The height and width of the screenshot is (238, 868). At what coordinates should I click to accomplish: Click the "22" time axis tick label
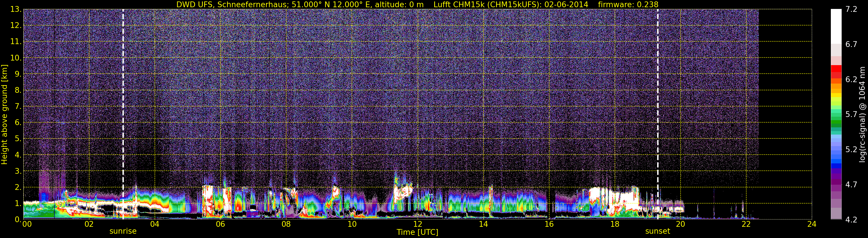(746, 224)
